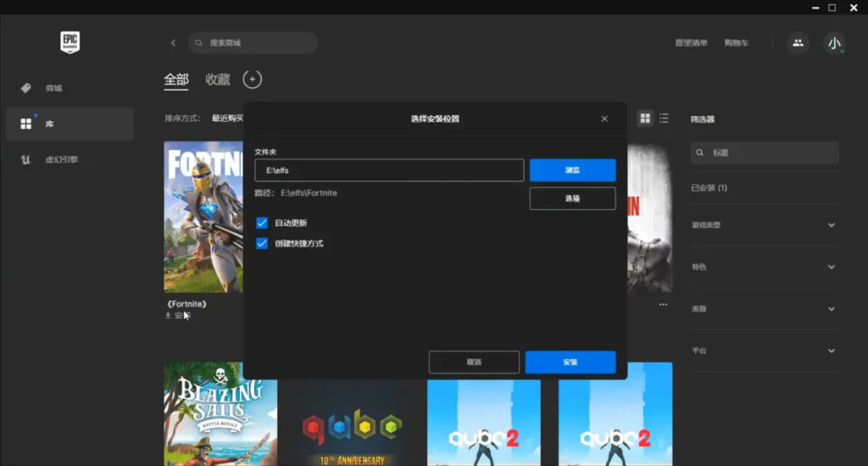Open the user profile avatar
This screenshot has width=868, height=466.
834,42
